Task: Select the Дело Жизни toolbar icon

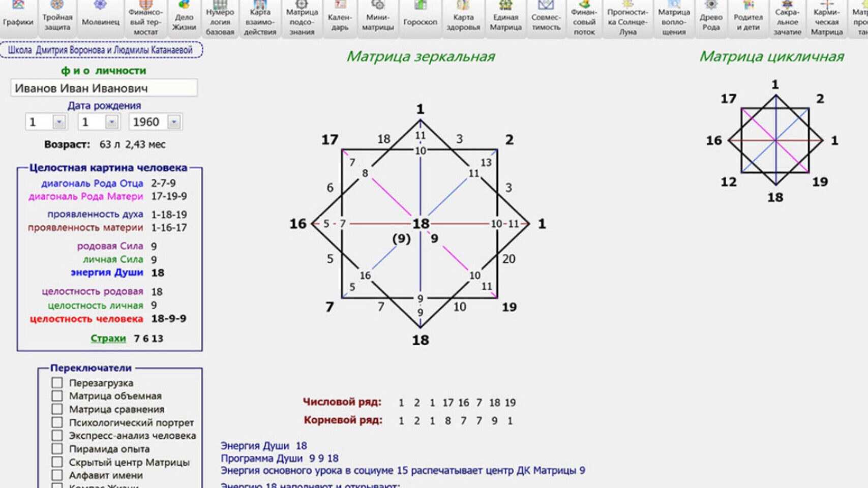Action: pos(184,16)
